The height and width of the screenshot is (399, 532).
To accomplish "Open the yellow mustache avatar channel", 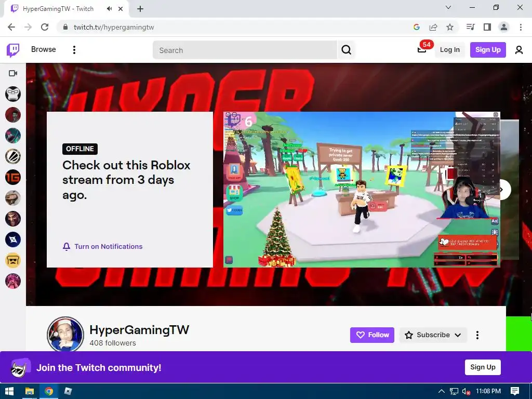I will coord(13,260).
